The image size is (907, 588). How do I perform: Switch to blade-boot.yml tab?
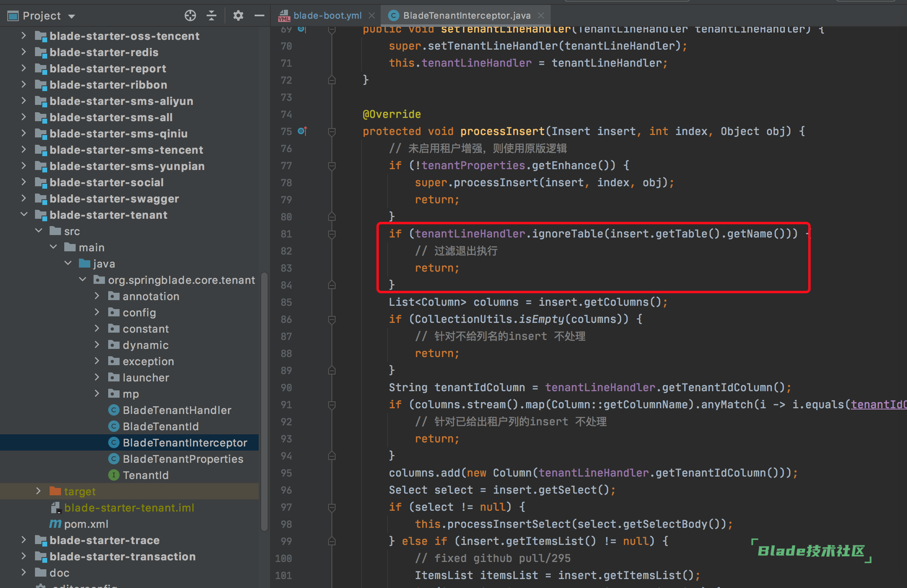[x=327, y=15]
